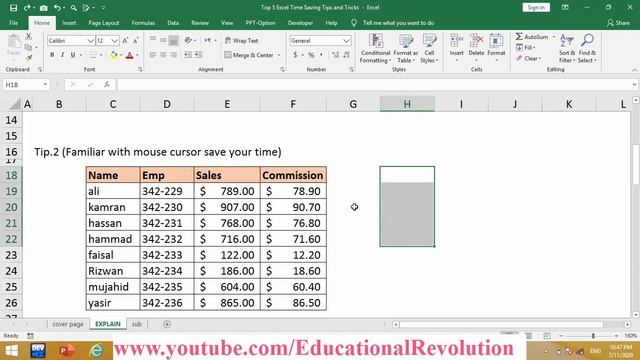Click the Decrease Indent icon
Image resolution: width=640 pixels, height=360 pixels.
click(188, 55)
